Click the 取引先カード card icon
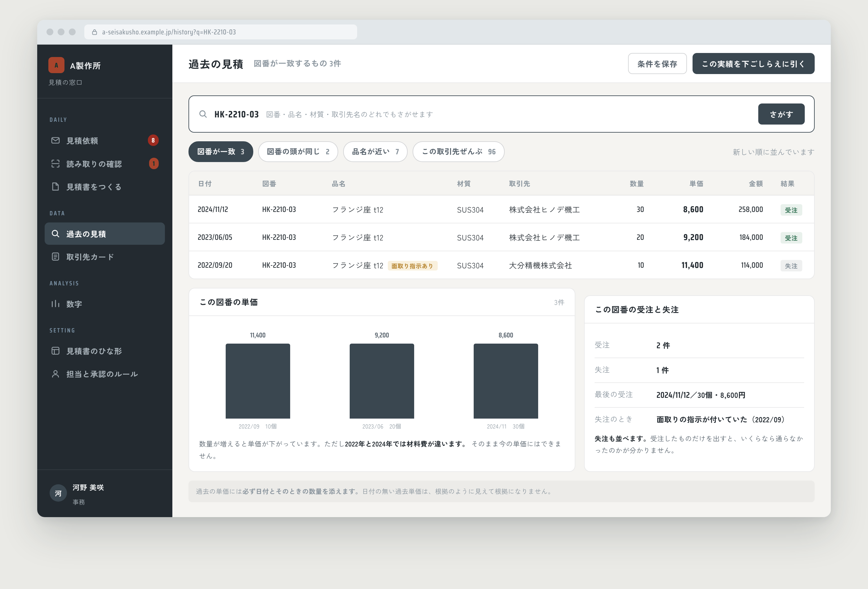The width and height of the screenshot is (868, 589). coord(55,257)
